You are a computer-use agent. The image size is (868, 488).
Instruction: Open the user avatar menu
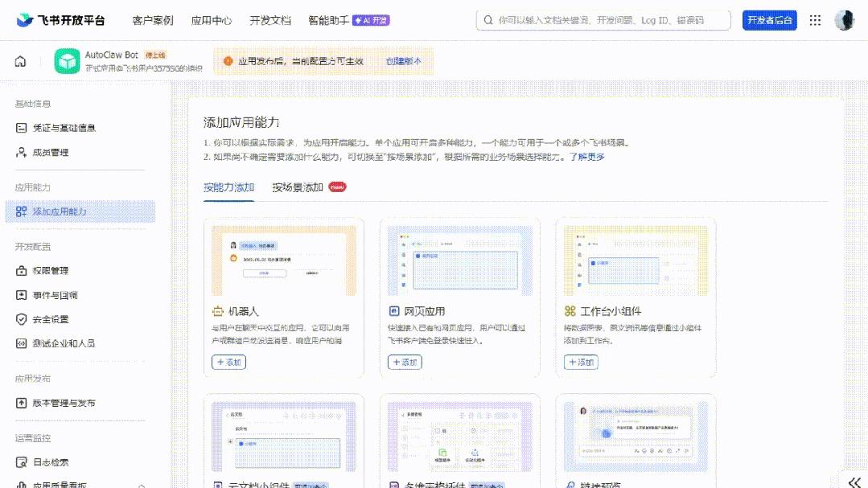(x=844, y=20)
